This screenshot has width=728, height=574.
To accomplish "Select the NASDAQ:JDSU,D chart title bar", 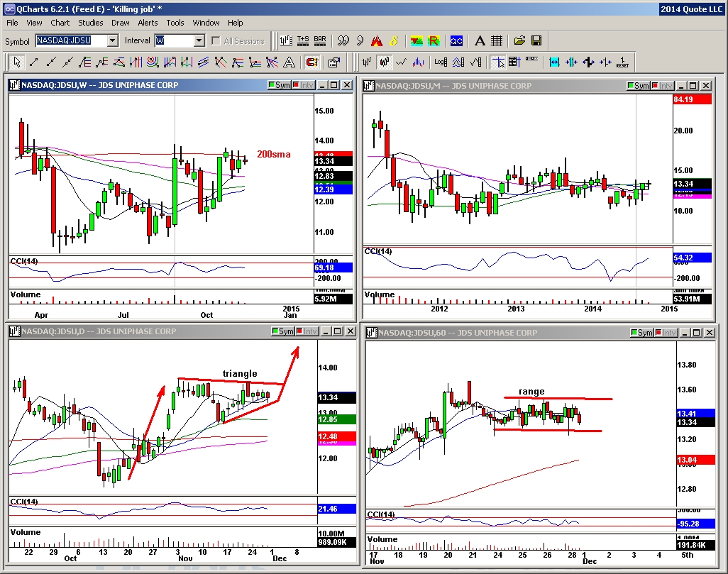I will point(182,331).
